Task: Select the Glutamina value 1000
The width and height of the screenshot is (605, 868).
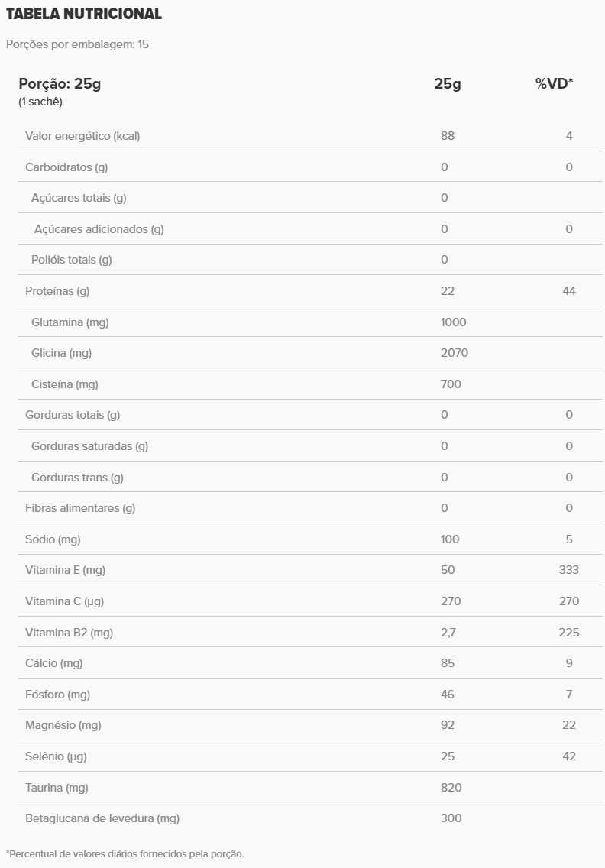Action: [x=453, y=322]
